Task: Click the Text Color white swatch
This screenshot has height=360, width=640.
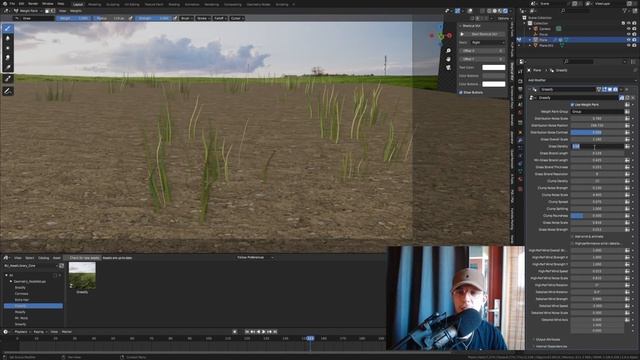Action: tap(493, 67)
